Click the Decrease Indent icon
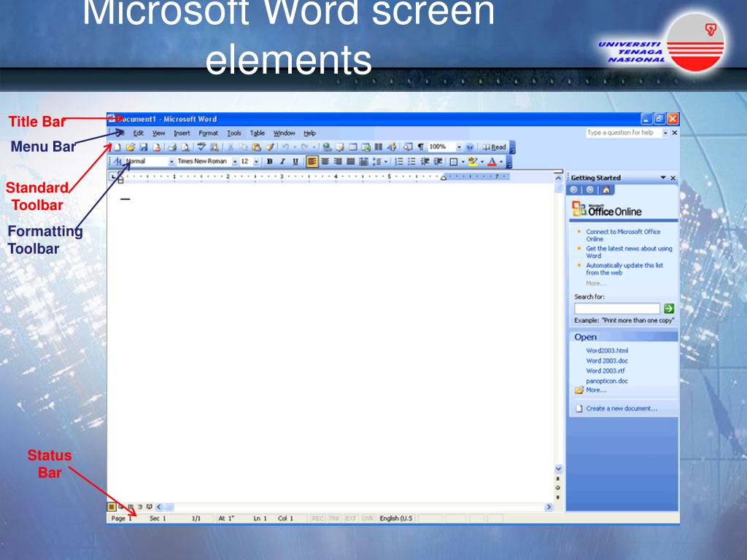Viewport: 747px width, 560px height. tap(425, 162)
